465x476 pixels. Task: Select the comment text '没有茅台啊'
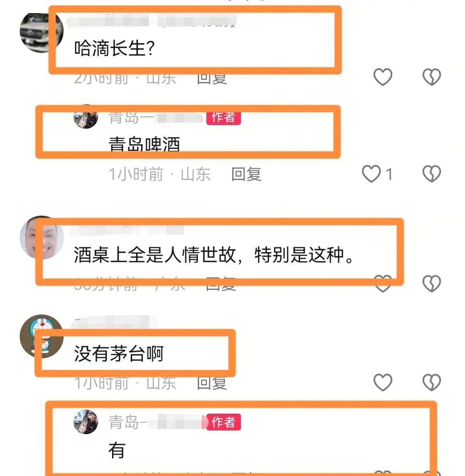pyautogui.click(x=119, y=354)
